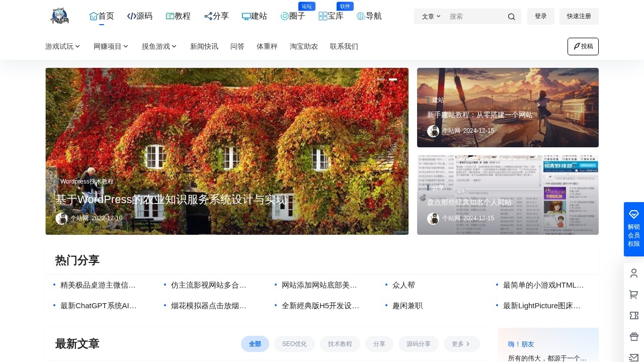Click the 分享 share icon in top nav
The width and height of the screenshot is (644, 362).
point(208,16)
